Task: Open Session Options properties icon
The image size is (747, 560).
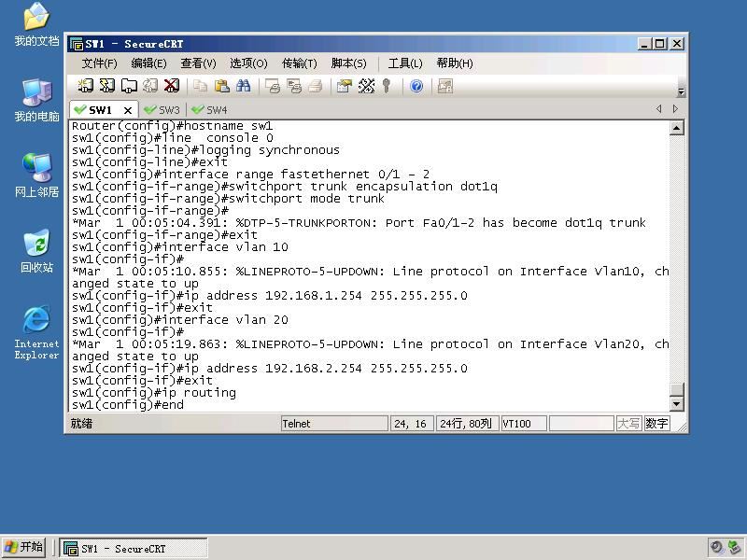Action: (x=344, y=86)
